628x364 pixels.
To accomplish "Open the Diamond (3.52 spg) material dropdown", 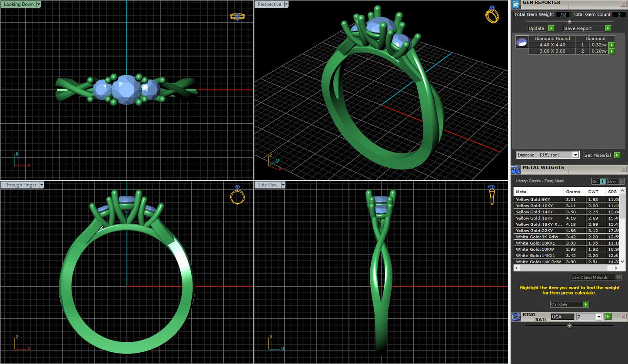I will tap(575, 155).
